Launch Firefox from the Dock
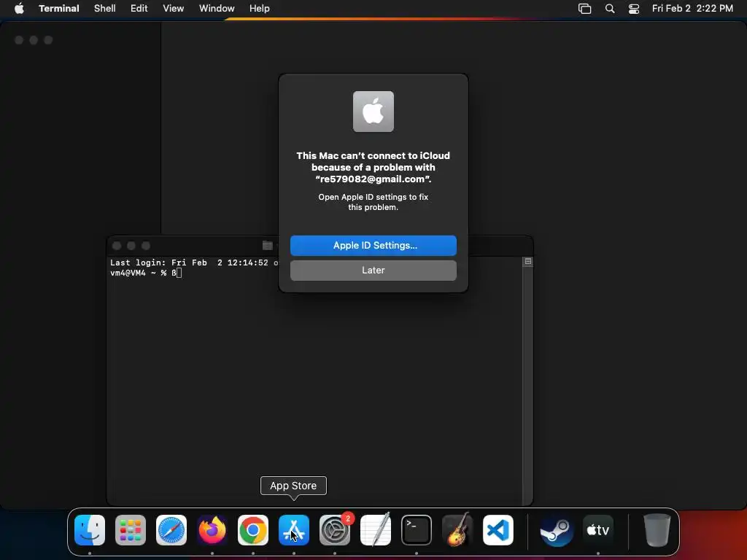Screen dimensions: 747x560 (x=212, y=530)
